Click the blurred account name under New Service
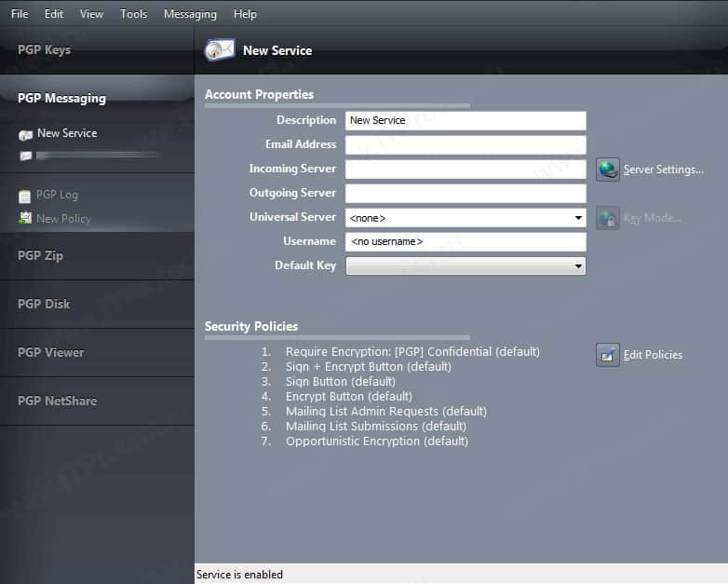Image resolution: width=728 pixels, height=584 pixels. (98, 156)
